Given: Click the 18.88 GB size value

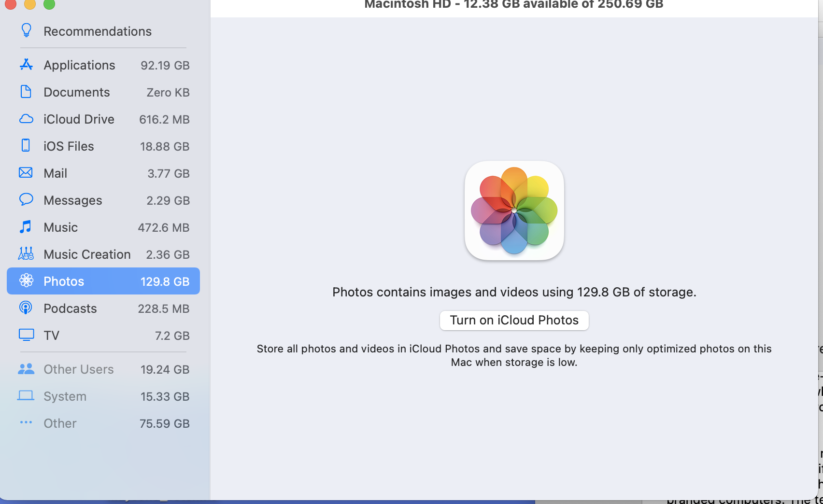Looking at the screenshot, I should pyautogui.click(x=165, y=146).
